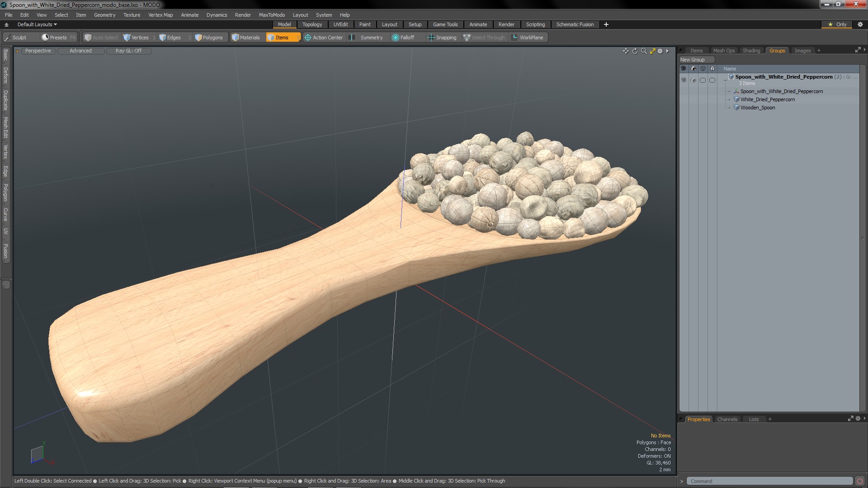This screenshot has width=868, height=488.
Task: Toggle Ray GL Off viewport button
Action: tap(128, 51)
